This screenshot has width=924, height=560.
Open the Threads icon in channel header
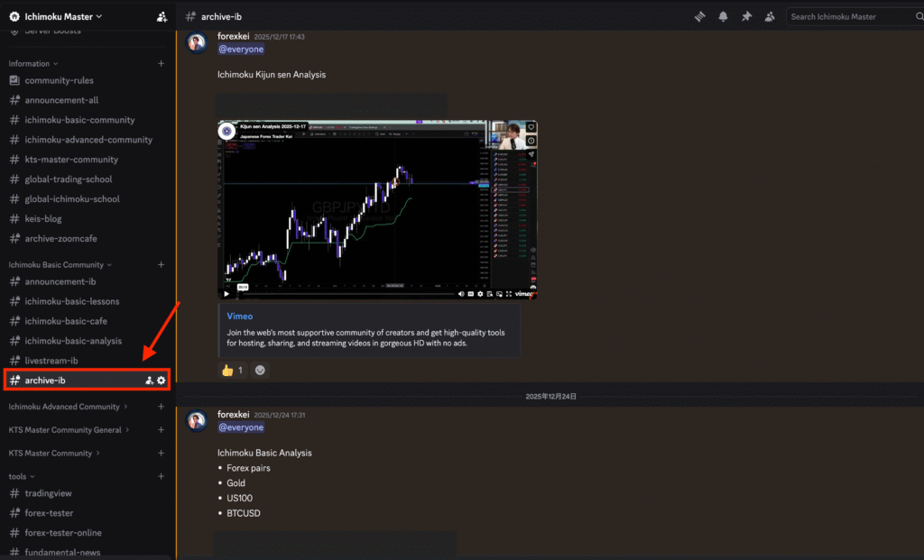click(699, 16)
